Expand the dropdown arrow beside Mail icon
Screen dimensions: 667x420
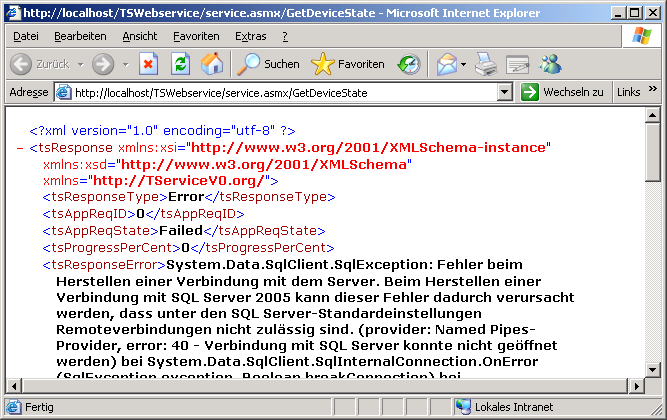pyautogui.click(x=463, y=64)
